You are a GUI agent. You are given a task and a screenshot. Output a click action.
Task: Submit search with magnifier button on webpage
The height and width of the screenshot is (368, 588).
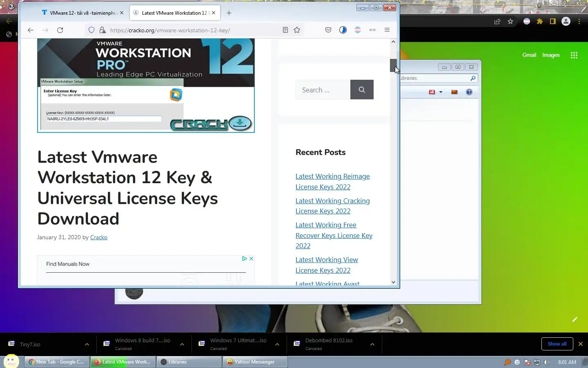tap(362, 90)
